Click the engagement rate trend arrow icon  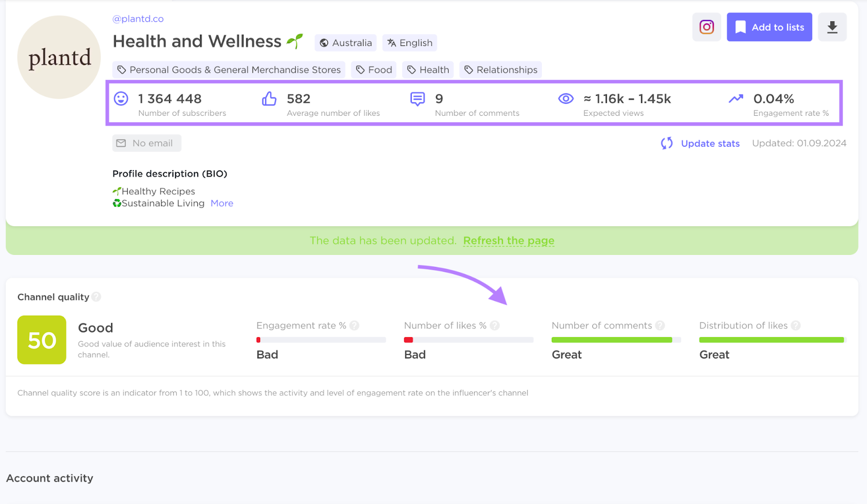coord(735,99)
